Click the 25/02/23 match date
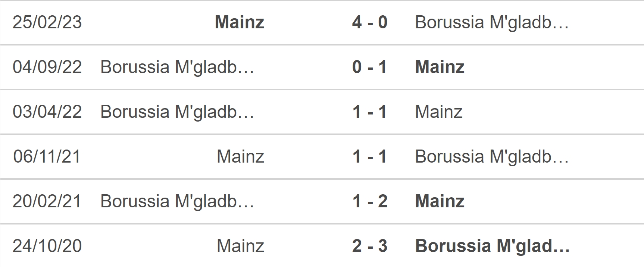Viewport: 644px width, 267px height. coord(47,22)
